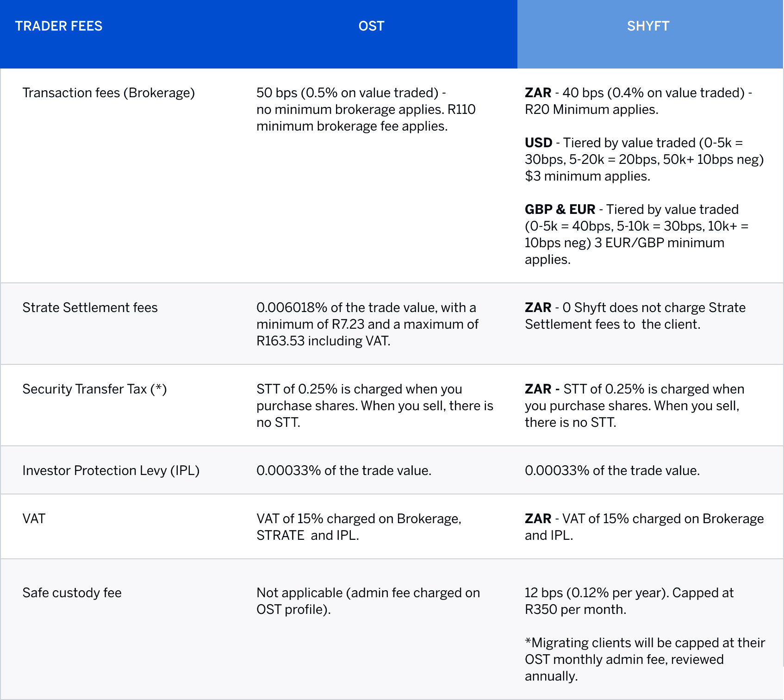Screen dimensions: 784x700
Task: Click the OST column header
Action: coord(371,26)
